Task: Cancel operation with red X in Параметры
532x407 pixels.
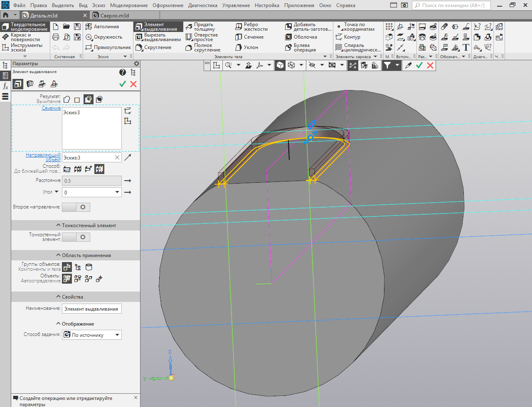Action: point(133,84)
